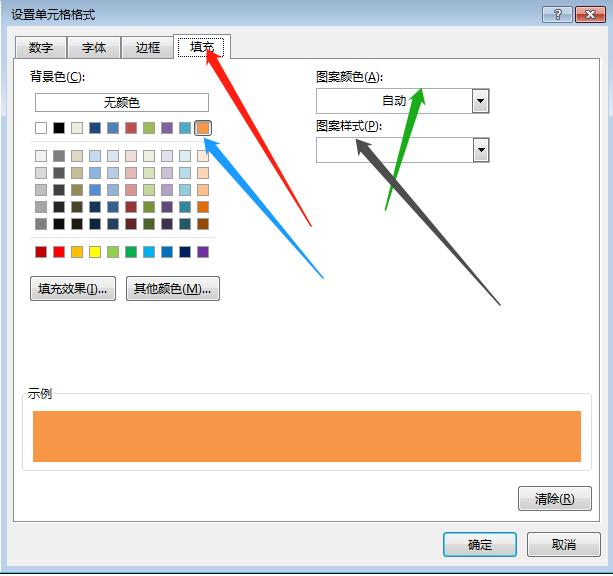
Task: Click the 自动 pattern color field
Action: point(402,101)
